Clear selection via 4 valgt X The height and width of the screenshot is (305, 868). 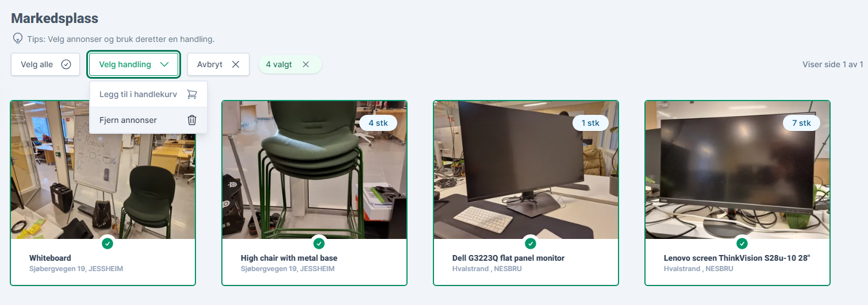click(x=306, y=64)
